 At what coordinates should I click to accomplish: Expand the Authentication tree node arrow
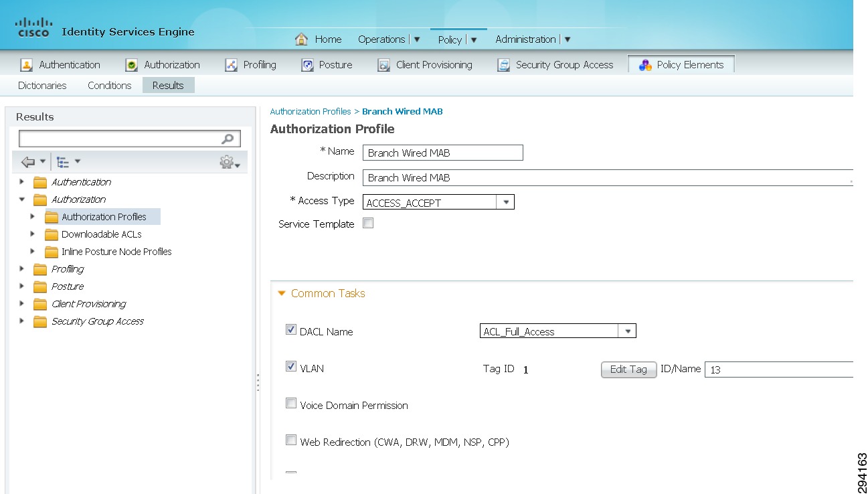pyautogui.click(x=22, y=182)
